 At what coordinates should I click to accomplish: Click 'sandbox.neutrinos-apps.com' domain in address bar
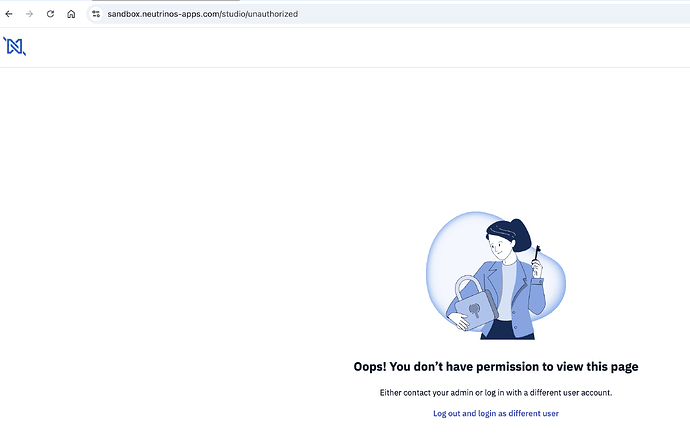point(163,14)
